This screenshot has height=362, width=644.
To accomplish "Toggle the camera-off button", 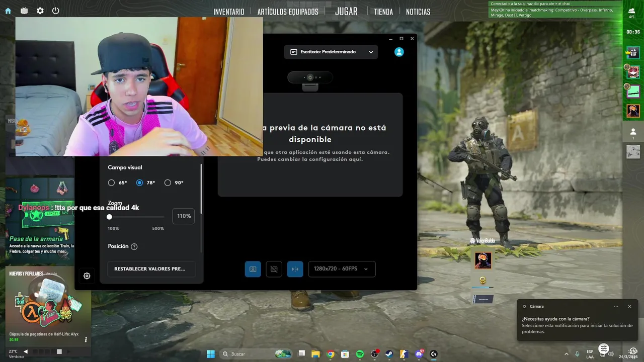I will (274, 269).
